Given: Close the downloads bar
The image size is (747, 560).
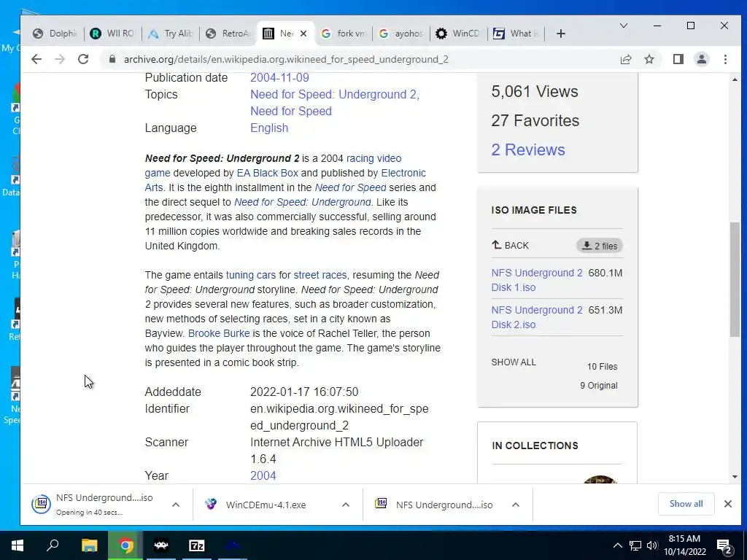Looking at the screenshot, I should 728,504.
